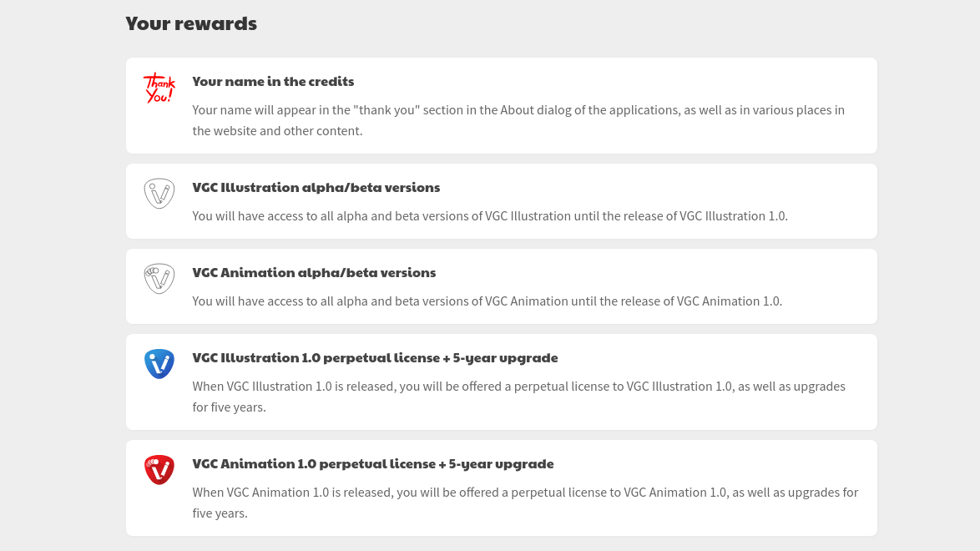Screen dimensions: 980x551
Task: Click the Animation perpetual license description text
Action: [525, 503]
